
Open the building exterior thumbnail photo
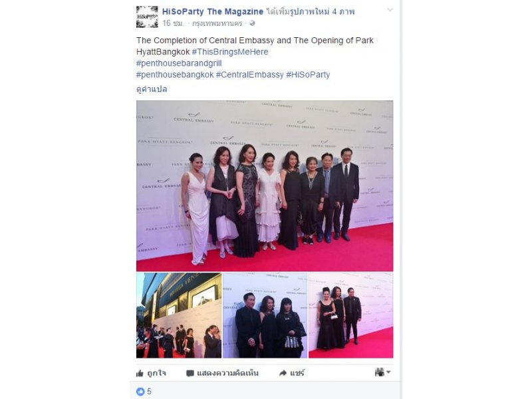click(x=179, y=315)
